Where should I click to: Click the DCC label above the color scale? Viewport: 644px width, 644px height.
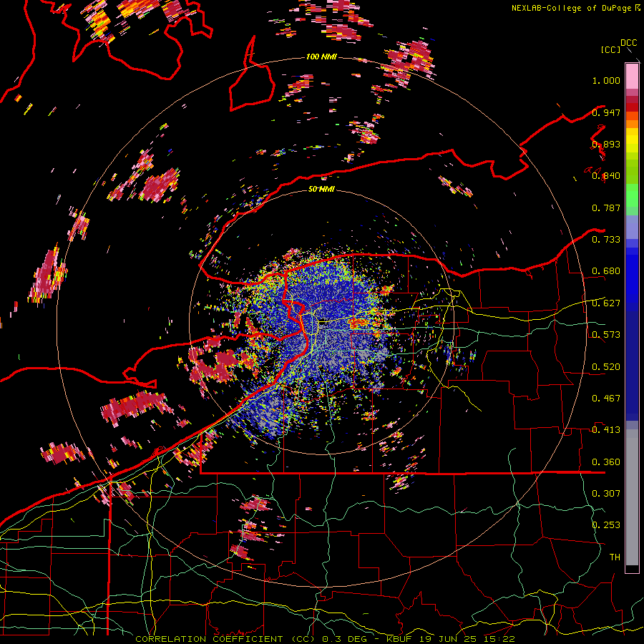point(628,43)
